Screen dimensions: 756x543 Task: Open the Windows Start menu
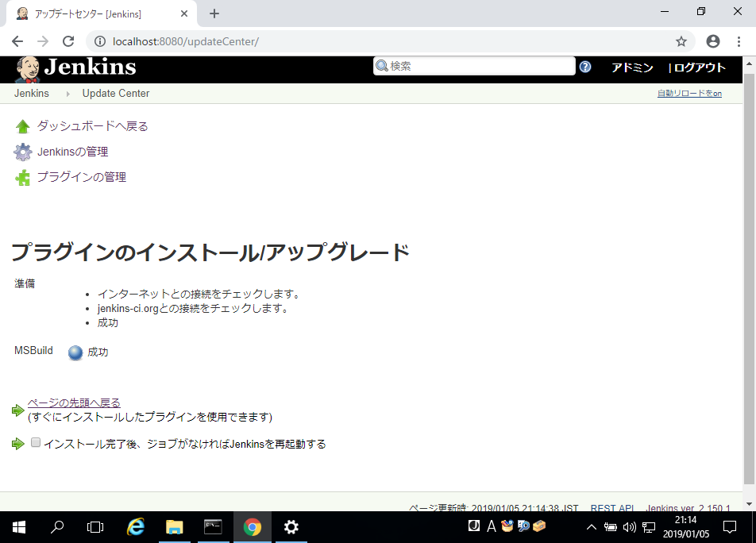click(17, 526)
